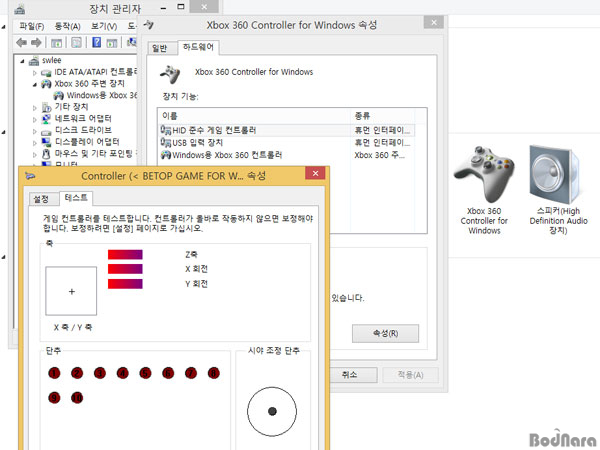The height and width of the screenshot is (450, 600).
Task: Select the HID 준수 게임 컨트롤러 row
Action: click(x=287, y=130)
